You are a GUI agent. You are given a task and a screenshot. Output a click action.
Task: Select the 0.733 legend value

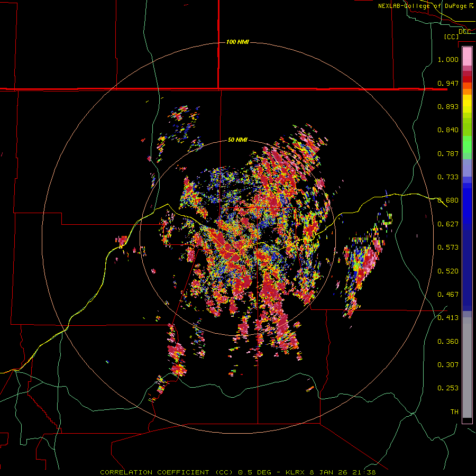448,177
